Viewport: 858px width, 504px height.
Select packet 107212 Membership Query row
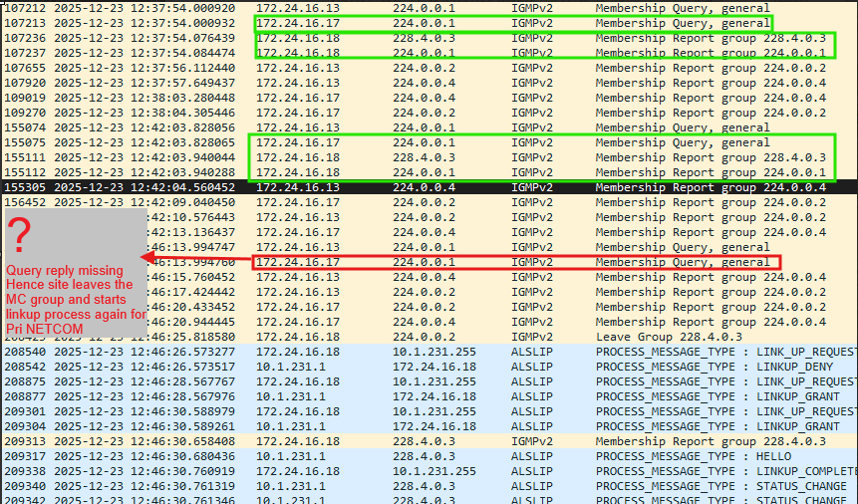coord(429,8)
